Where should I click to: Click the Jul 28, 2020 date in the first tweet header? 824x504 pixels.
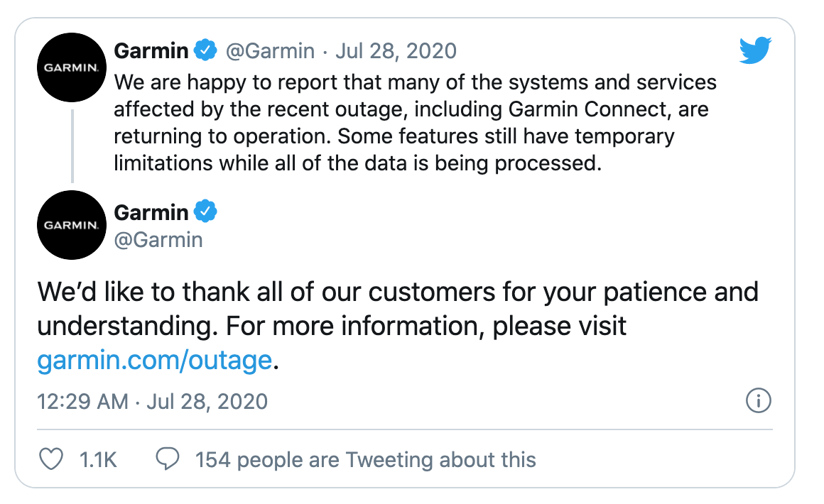tap(396, 51)
